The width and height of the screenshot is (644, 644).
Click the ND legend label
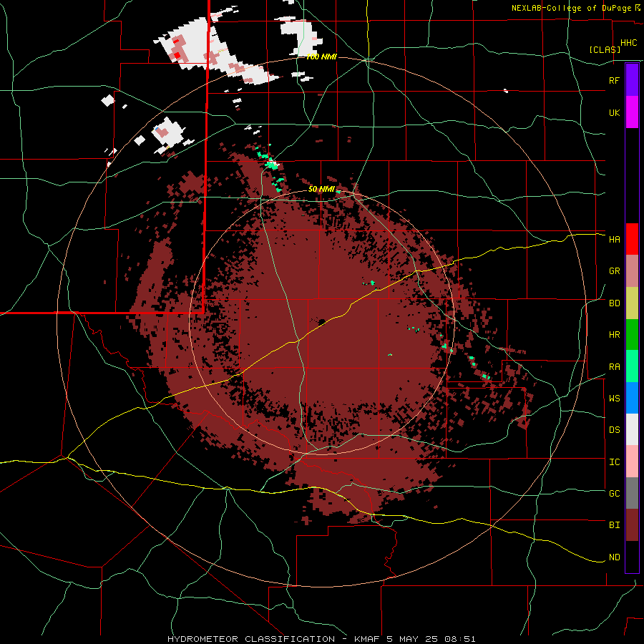[x=614, y=557]
